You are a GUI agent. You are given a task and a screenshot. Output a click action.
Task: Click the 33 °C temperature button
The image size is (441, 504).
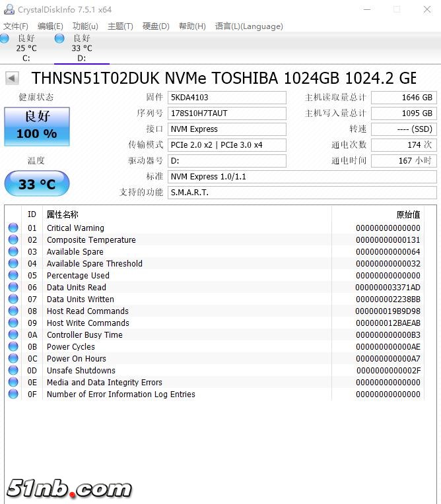pyautogui.click(x=37, y=184)
